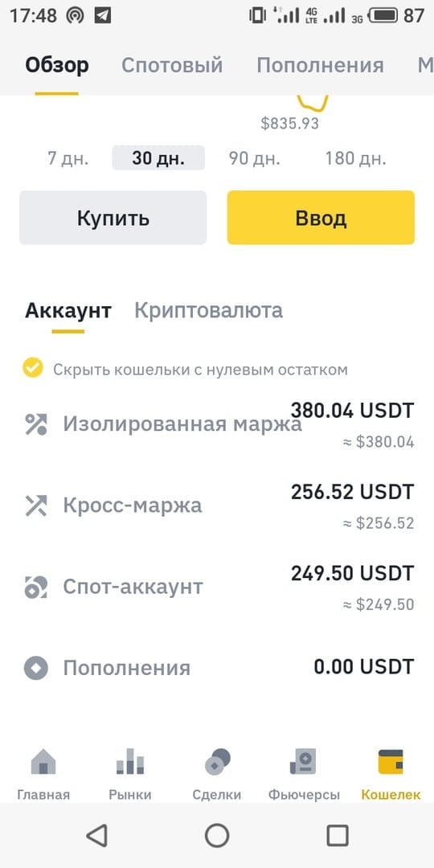The width and height of the screenshot is (434, 868).
Task: Open the Главная home icon
Action: [43, 761]
